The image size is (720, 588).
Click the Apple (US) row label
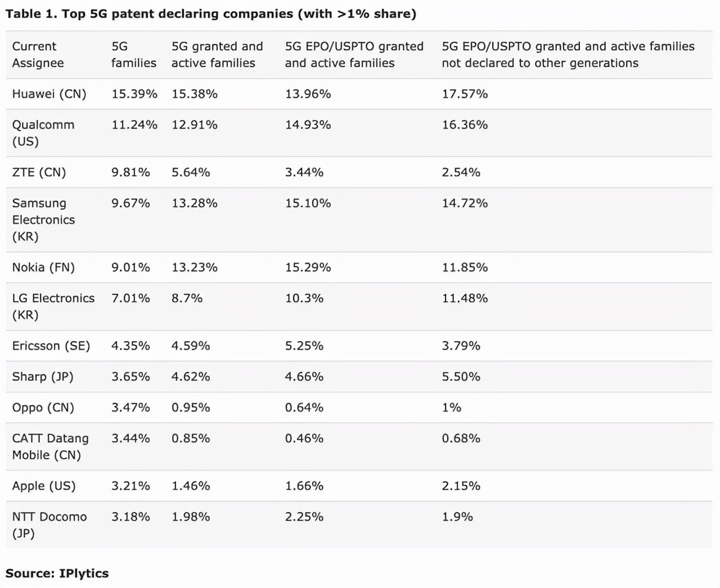[x=43, y=486]
